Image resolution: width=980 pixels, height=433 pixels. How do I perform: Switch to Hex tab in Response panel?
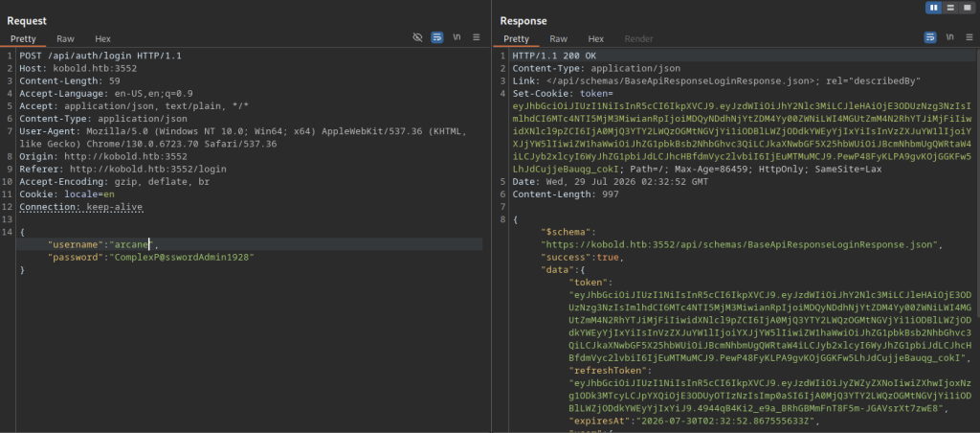tap(596, 38)
